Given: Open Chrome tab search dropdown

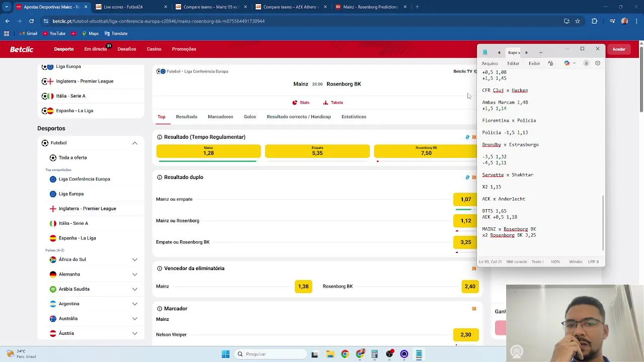Looking at the screenshot, I should point(7,7).
